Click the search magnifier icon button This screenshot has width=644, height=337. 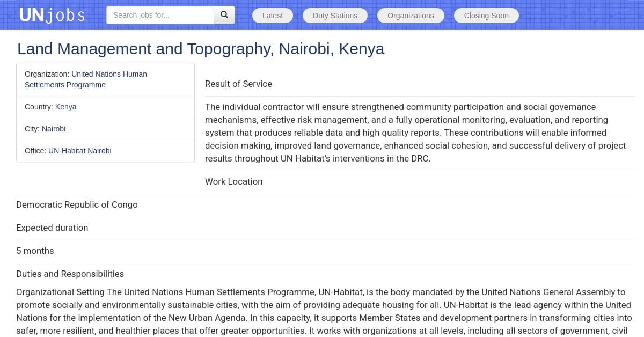pyautogui.click(x=224, y=15)
